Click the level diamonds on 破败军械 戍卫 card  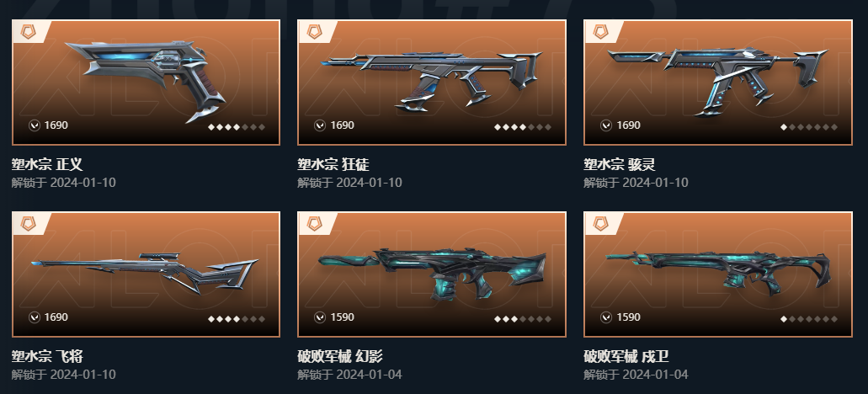pyautogui.click(x=809, y=319)
